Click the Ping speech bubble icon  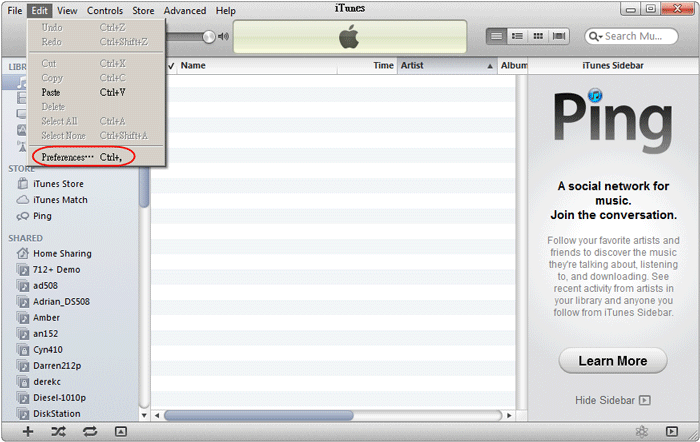coord(22,216)
